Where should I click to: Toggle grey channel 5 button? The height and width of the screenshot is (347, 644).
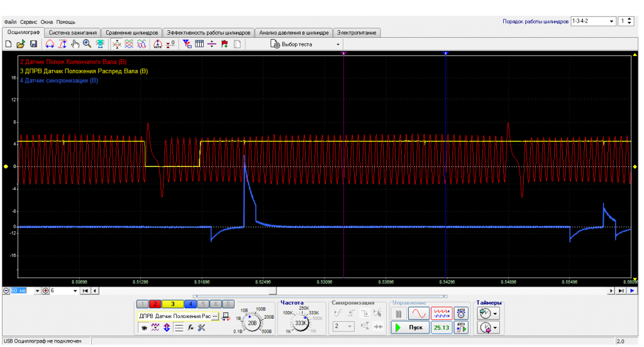(x=203, y=304)
